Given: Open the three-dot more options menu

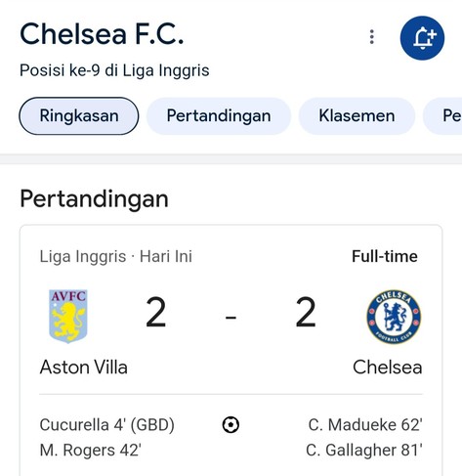Looking at the screenshot, I should click(372, 37).
